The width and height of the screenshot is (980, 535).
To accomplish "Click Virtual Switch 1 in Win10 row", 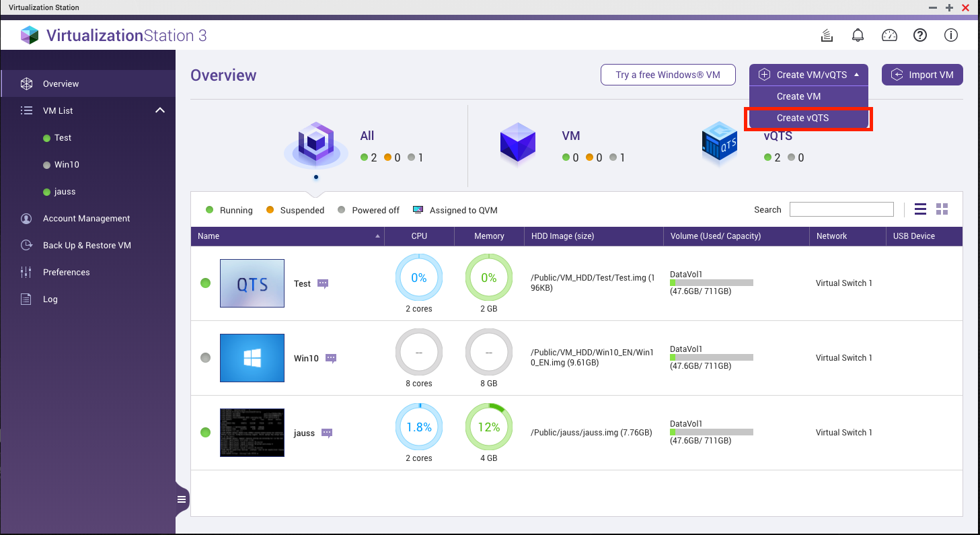I will 843,358.
